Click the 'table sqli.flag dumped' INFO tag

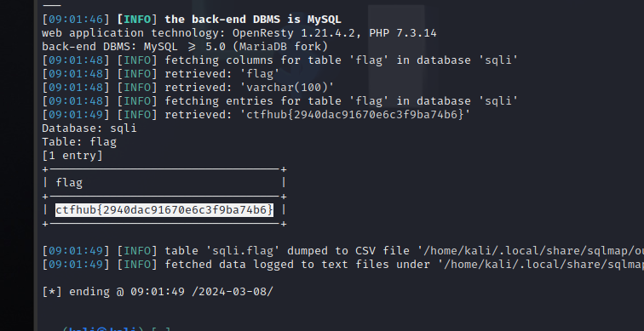137,251
